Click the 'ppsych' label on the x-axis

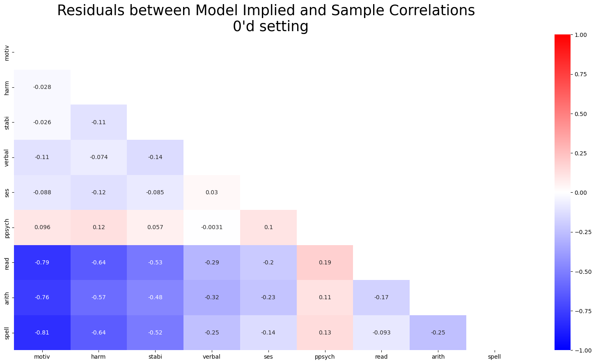pyautogui.click(x=325, y=357)
